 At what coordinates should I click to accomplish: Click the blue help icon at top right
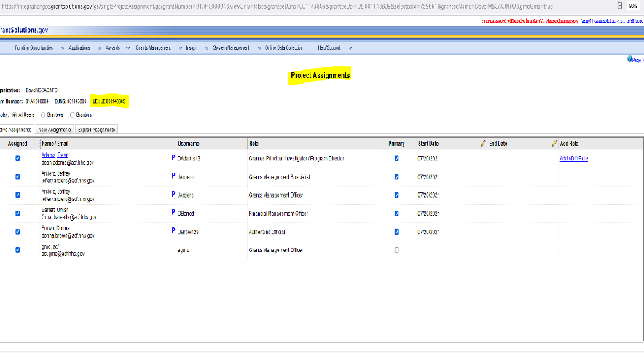(x=629, y=60)
